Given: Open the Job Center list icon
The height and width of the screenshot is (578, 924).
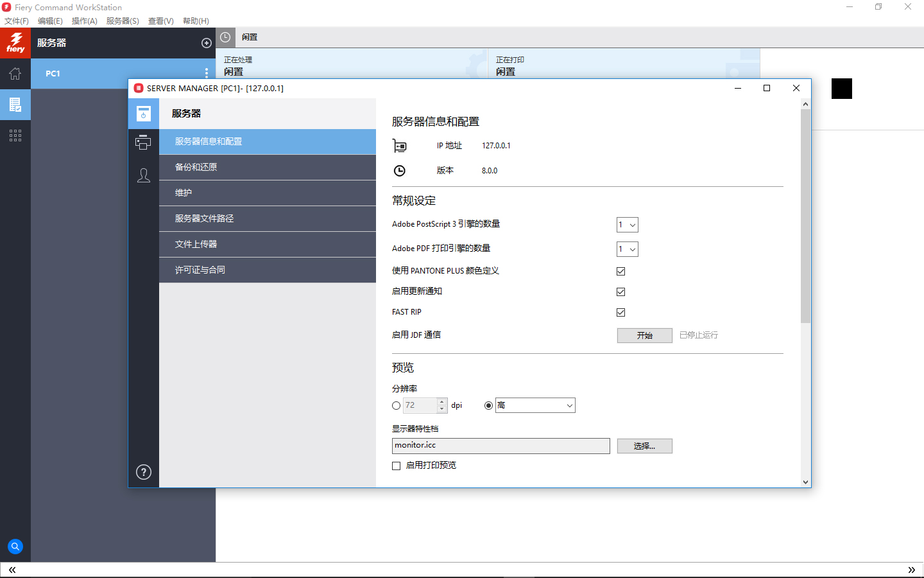Looking at the screenshot, I should [x=15, y=104].
